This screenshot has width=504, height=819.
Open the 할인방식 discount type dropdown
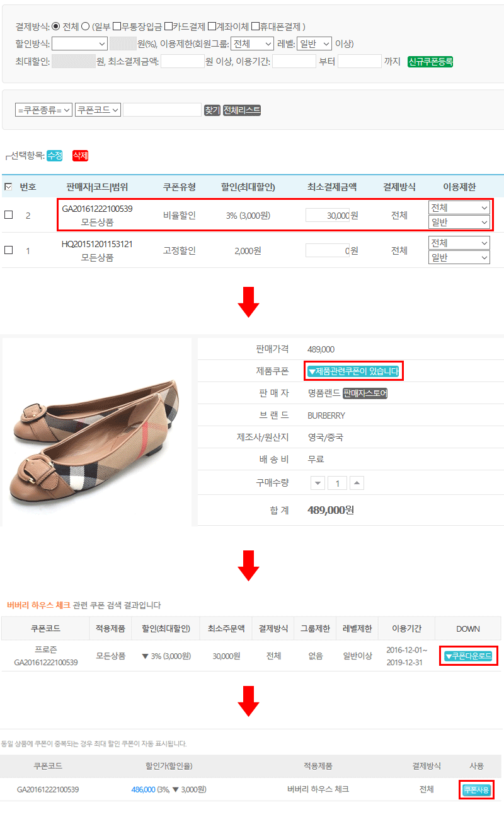80,44
